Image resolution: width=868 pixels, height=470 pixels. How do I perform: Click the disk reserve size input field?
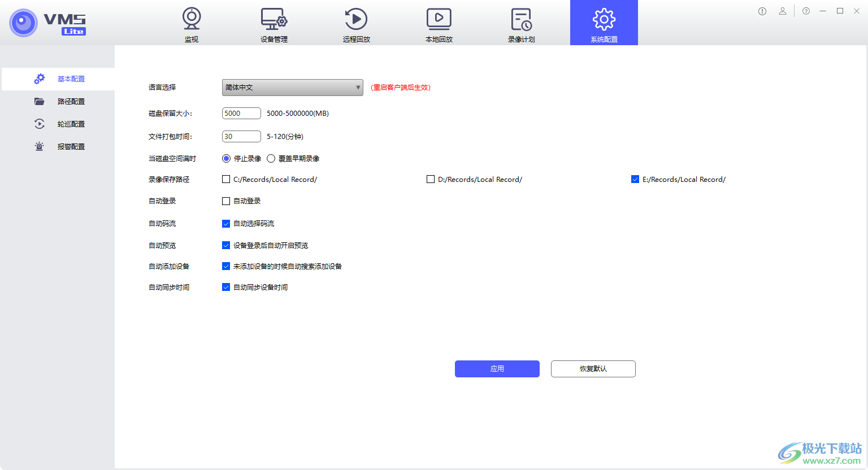tap(241, 113)
